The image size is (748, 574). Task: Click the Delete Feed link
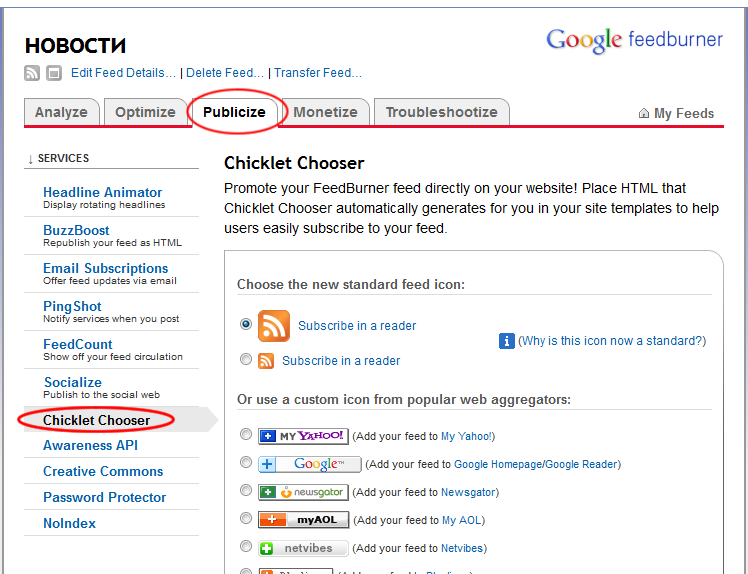click(226, 73)
